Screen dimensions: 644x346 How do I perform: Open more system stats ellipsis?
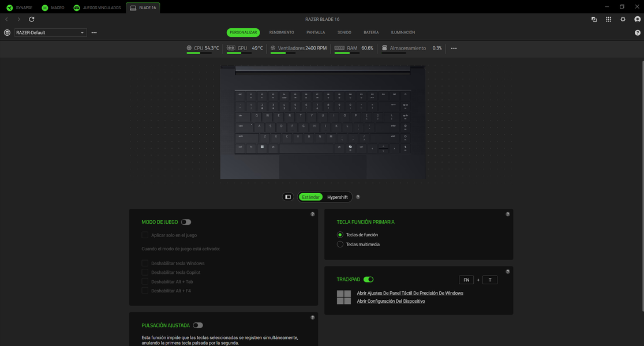coord(454,48)
